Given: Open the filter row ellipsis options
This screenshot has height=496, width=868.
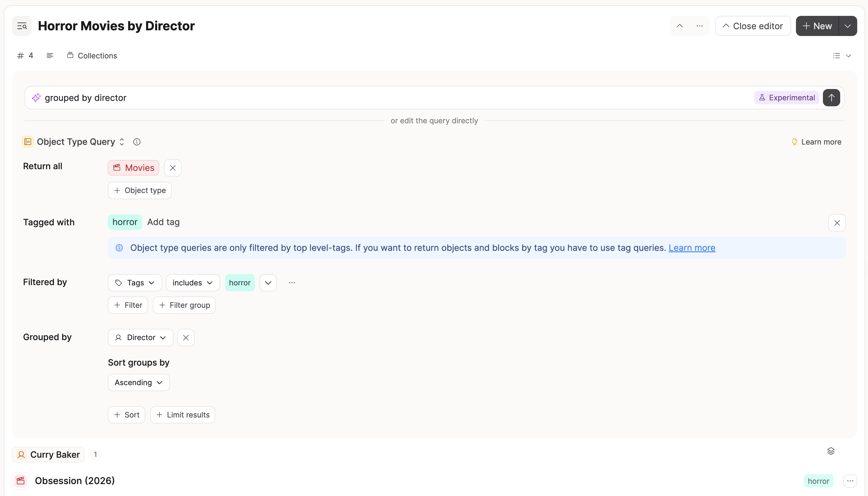Looking at the screenshot, I should tap(292, 283).
